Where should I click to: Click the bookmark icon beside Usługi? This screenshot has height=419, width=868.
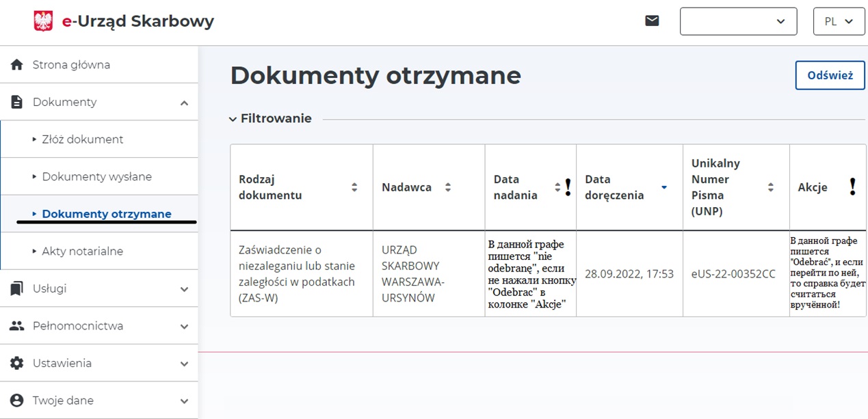pyautogui.click(x=17, y=289)
